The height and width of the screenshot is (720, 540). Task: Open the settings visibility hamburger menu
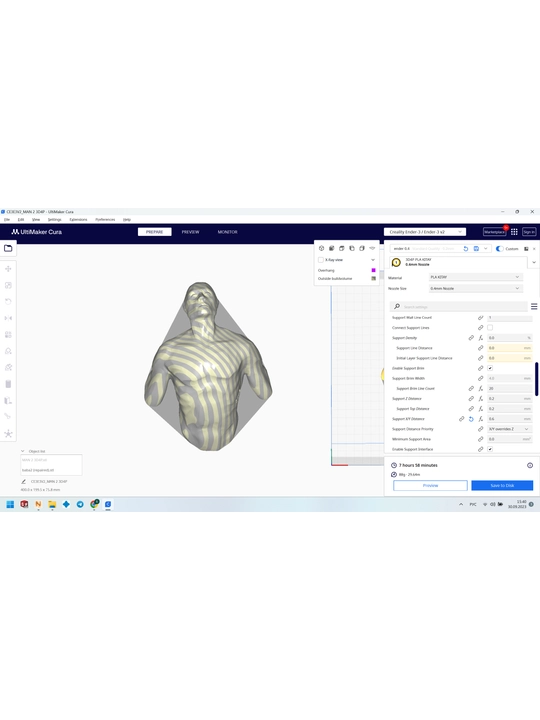coord(534,306)
